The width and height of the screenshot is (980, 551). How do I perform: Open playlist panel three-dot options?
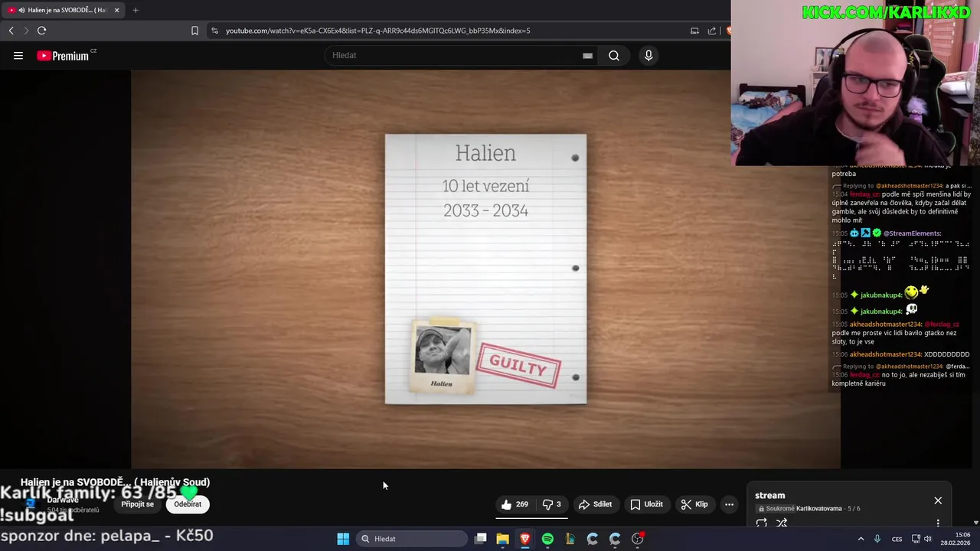[938, 523]
